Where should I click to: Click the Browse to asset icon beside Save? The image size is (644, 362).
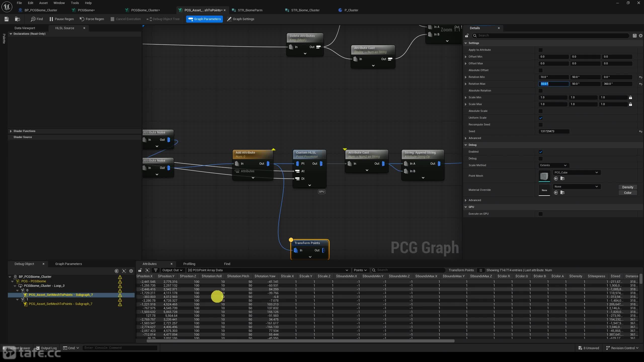(17, 19)
